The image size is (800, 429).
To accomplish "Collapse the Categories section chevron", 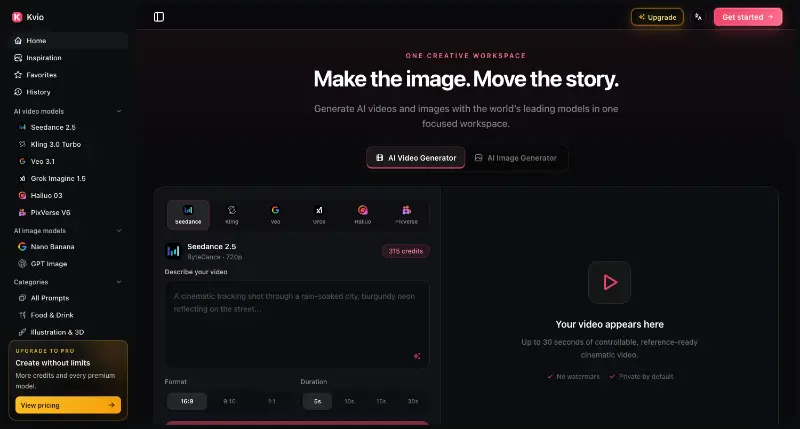I will (119, 282).
